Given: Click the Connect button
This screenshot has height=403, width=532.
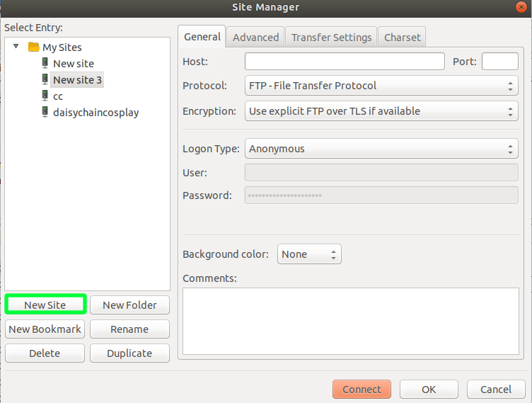Looking at the screenshot, I should 362,389.
